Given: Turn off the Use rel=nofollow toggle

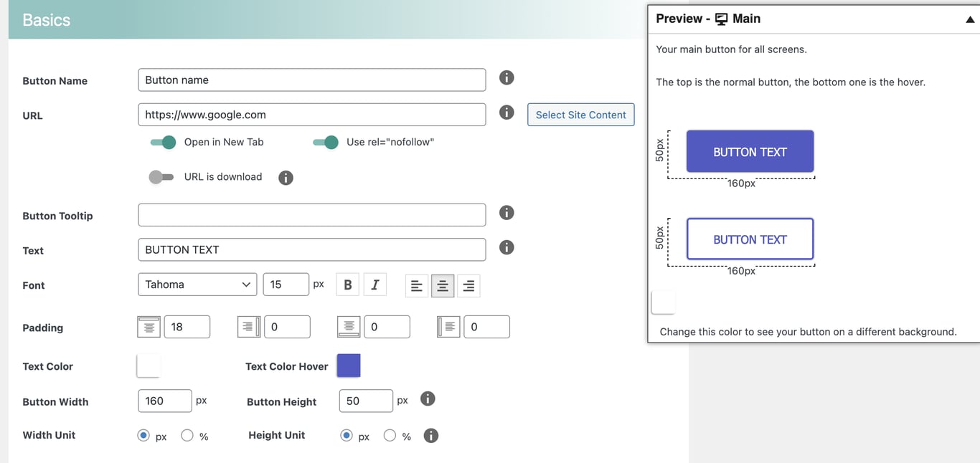Looking at the screenshot, I should [326, 142].
